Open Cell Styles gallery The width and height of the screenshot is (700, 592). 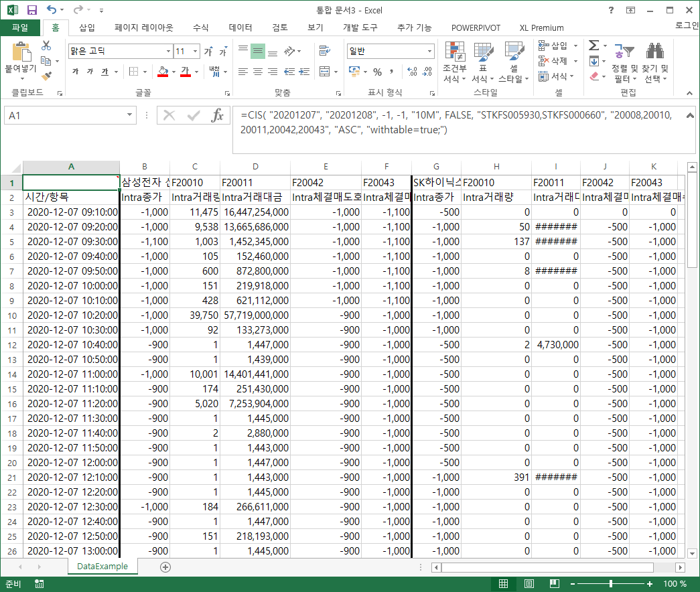(514, 62)
